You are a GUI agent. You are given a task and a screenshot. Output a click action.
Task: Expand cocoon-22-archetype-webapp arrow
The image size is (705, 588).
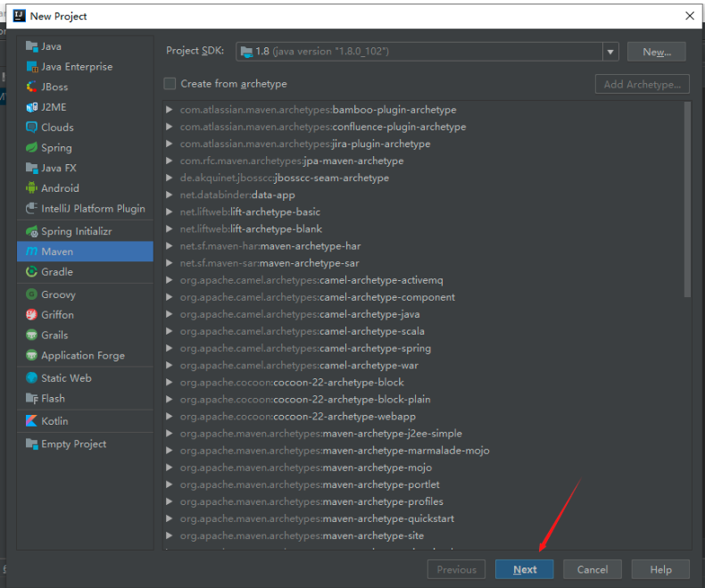pos(169,417)
